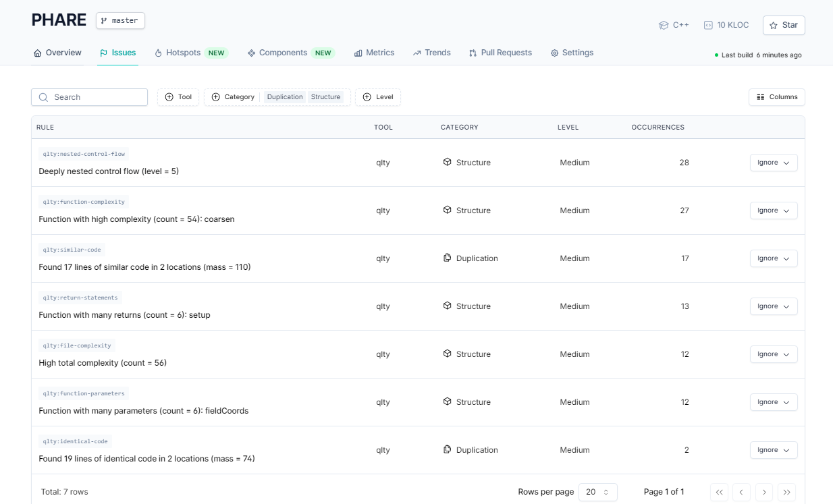Expand Ignore dropdown for similar-code rule
Viewport: 833px width, 504px height.
pos(774,258)
